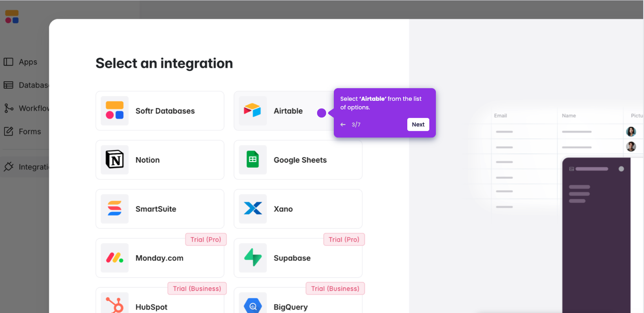Click the second avatar in preview table
The height and width of the screenshot is (313, 644).
click(x=631, y=147)
